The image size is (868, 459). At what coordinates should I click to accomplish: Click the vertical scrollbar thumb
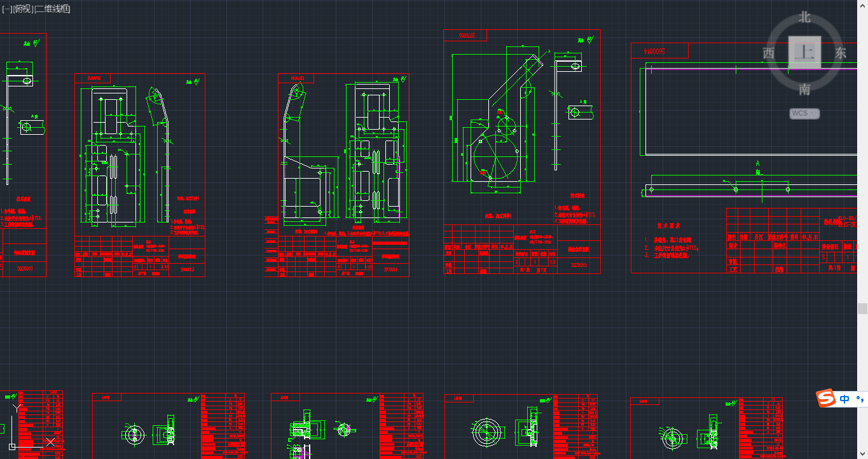point(862,308)
